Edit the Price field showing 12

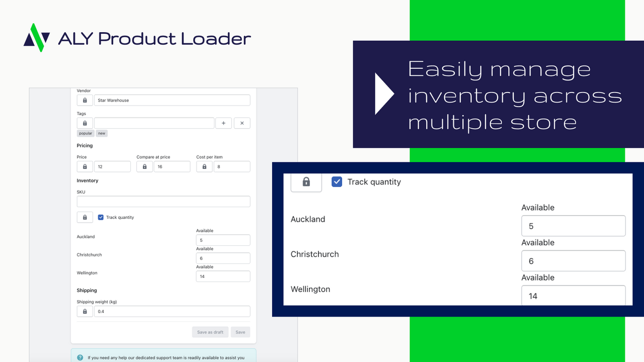coord(112,166)
